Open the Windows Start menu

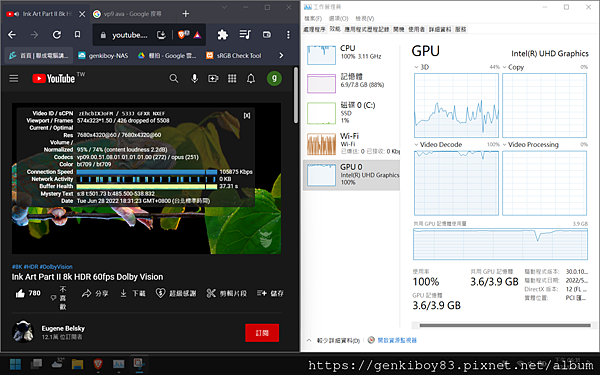point(16,364)
